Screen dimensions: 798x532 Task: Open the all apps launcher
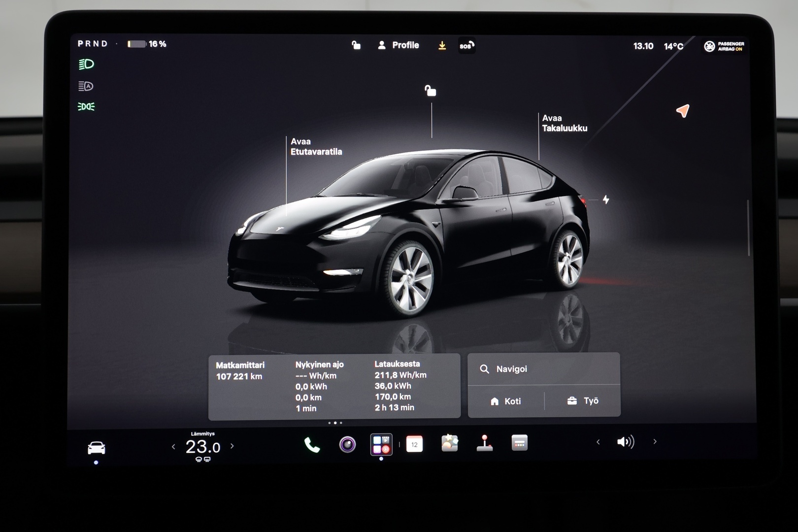pyautogui.click(x=381, y=444)
